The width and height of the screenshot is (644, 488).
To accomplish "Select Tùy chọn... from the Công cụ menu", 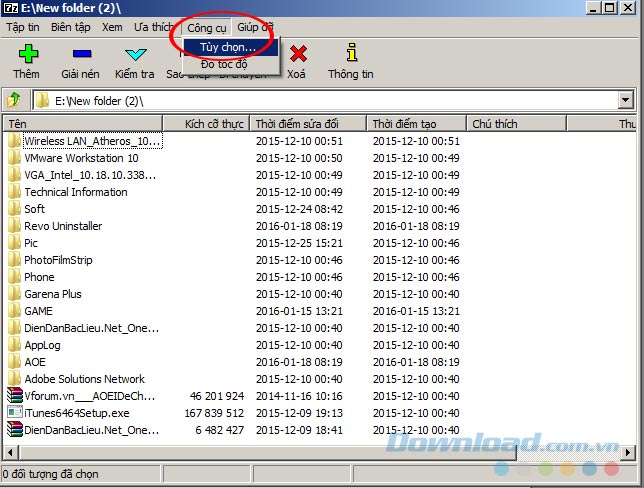I will (x=227, y=47).
